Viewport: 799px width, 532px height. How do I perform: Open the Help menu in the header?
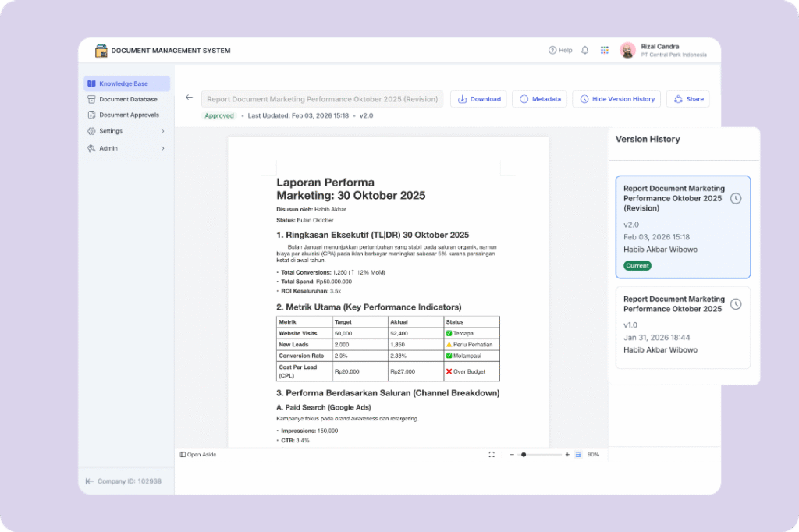[x=560, y=49]
